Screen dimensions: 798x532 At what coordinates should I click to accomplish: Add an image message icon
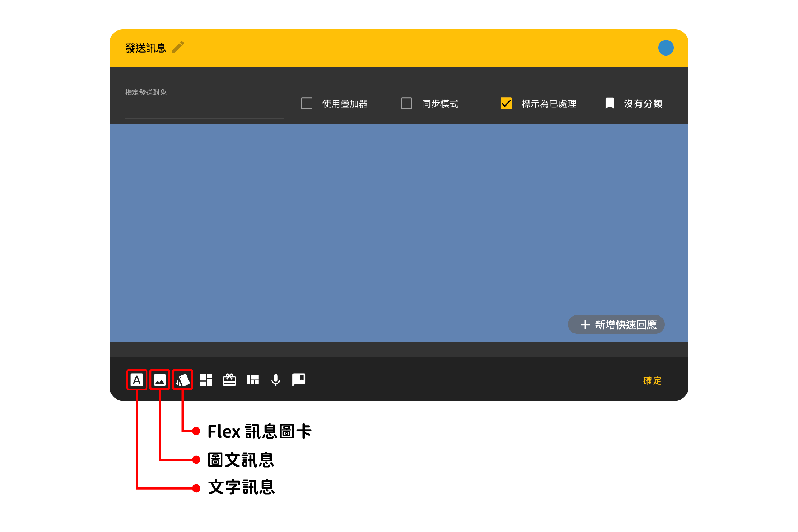160,380
